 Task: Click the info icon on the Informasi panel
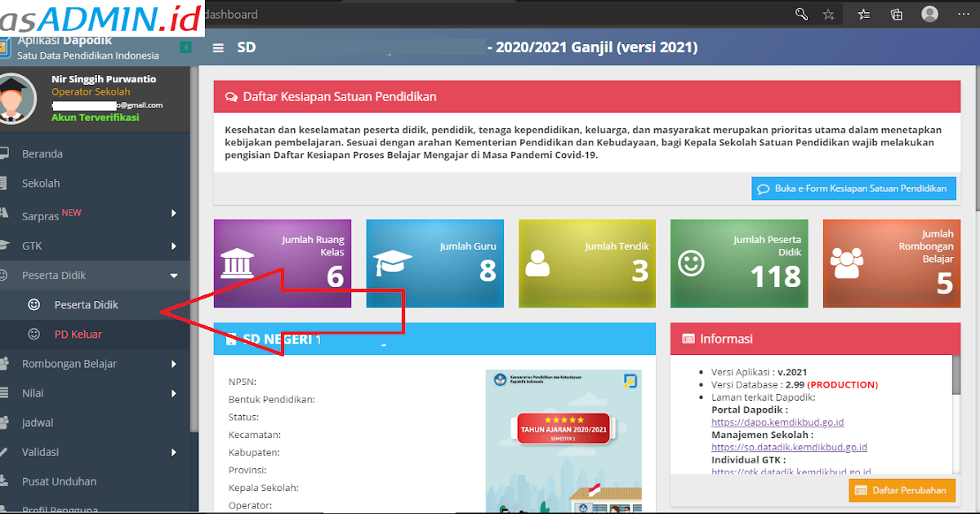[x=687, y=339]
